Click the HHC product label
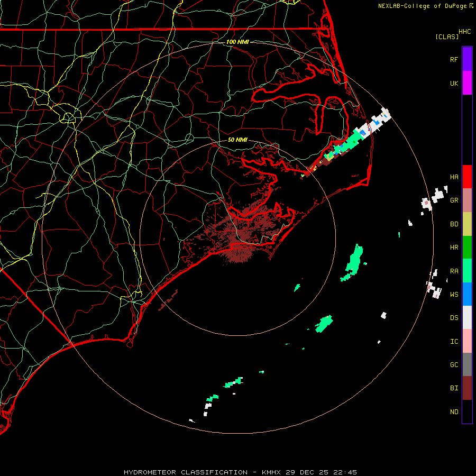 click(464, 32)
